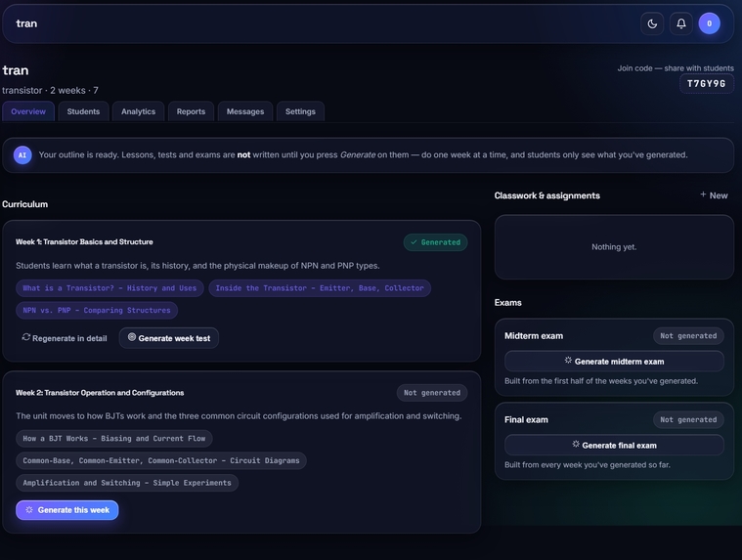Click the check icon in Generated badge
Screen dimensions: 742x560
click(x=415, y=242)
